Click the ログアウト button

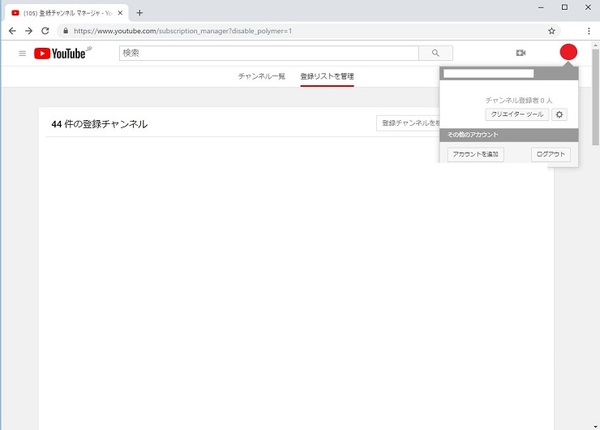pyautogui.click(x=551, y=155)
